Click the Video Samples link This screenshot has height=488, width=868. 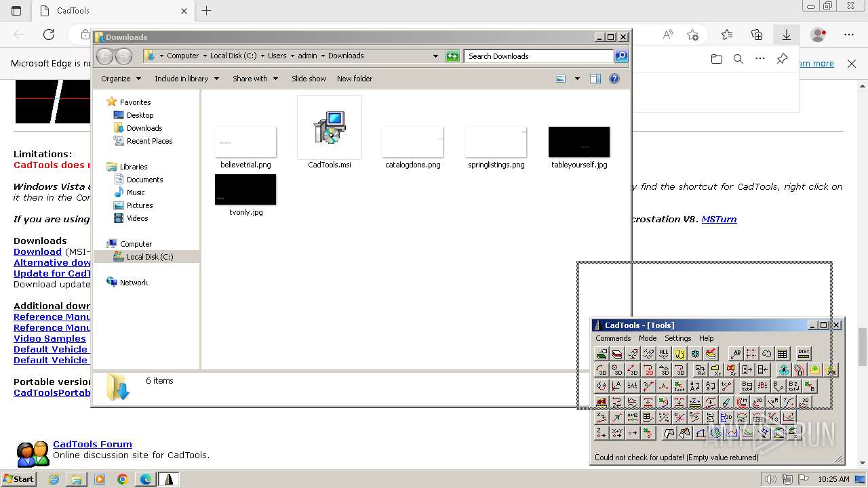(50, 338)
